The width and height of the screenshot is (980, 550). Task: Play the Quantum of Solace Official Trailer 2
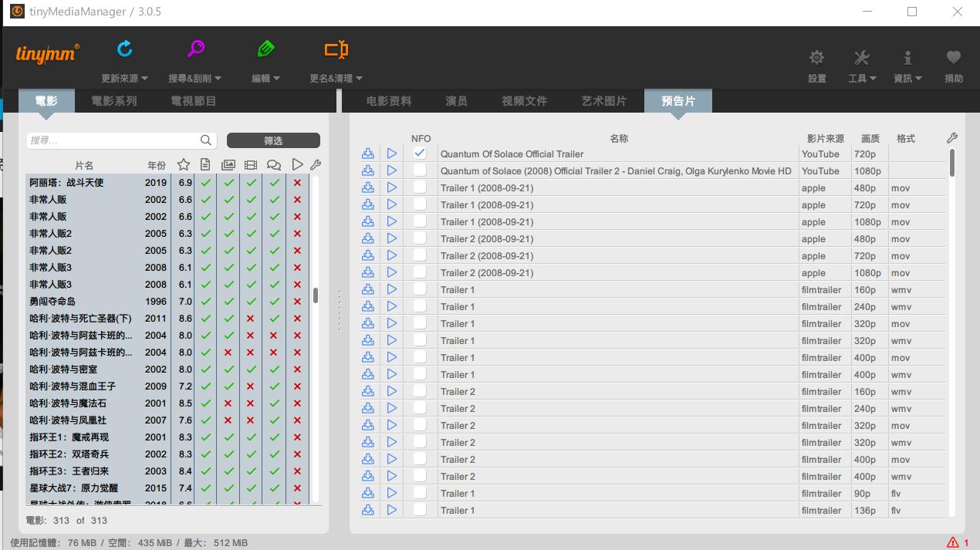(x=392, y=170)
